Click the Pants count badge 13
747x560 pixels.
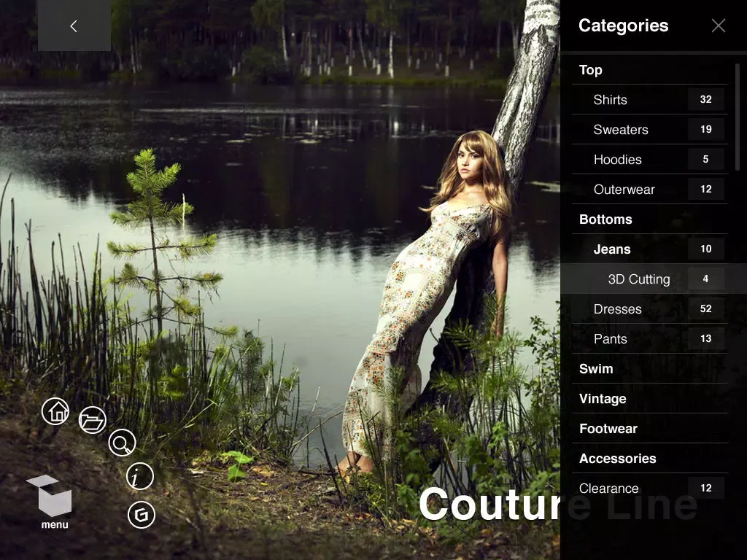706,339
